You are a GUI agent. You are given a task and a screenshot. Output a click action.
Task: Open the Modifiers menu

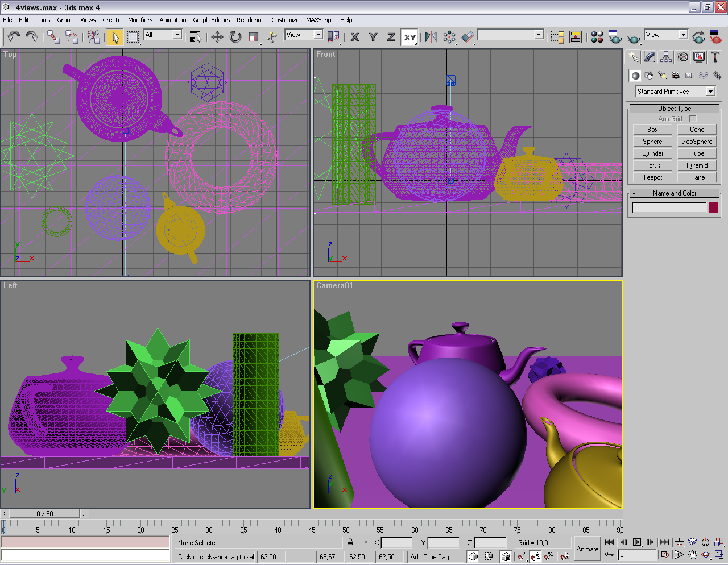coord(140,20)
